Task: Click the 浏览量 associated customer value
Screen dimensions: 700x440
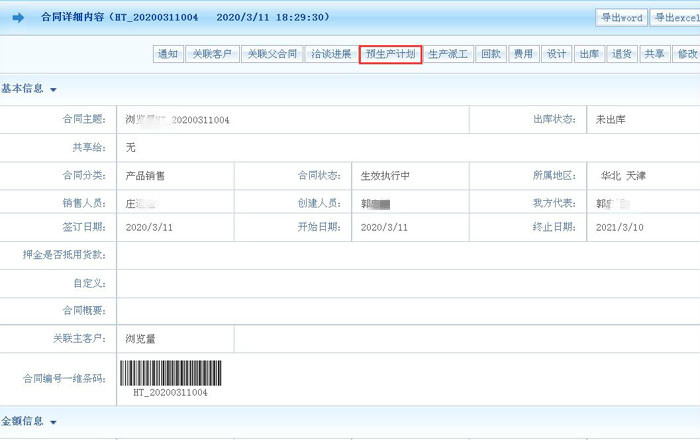Action: 140,338
